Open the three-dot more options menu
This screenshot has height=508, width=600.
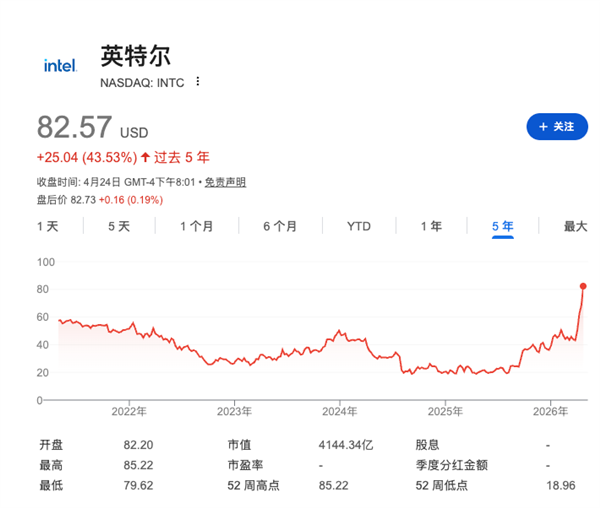[197, 81]
